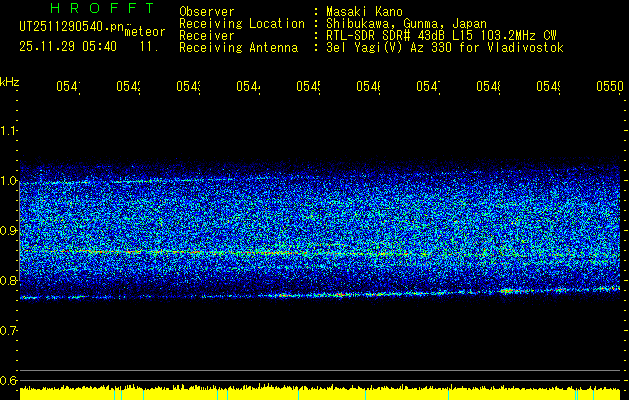Click the 'Receiving Location' label

click(242, 24)
